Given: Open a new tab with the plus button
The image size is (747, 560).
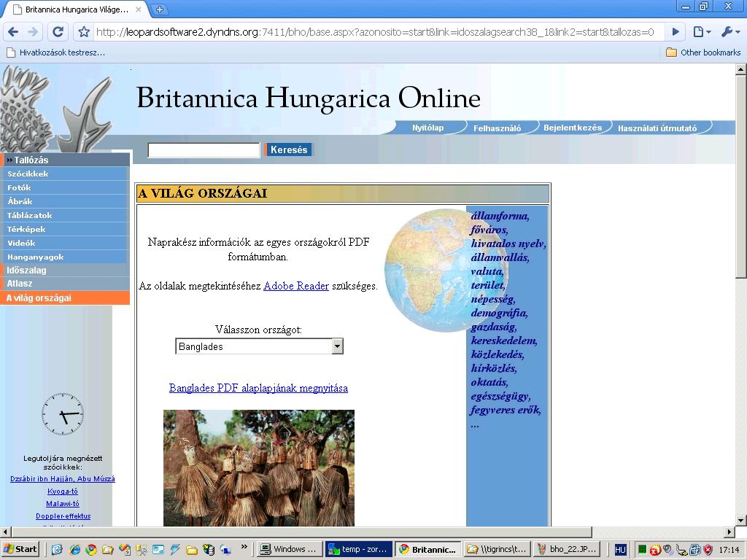Looking at the screenshot, I should 160,9.
